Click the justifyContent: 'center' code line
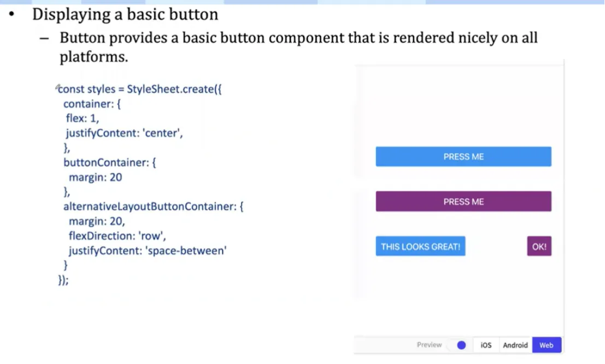The image size is (605, 364). pyautogui.click(x=124, y=133)
